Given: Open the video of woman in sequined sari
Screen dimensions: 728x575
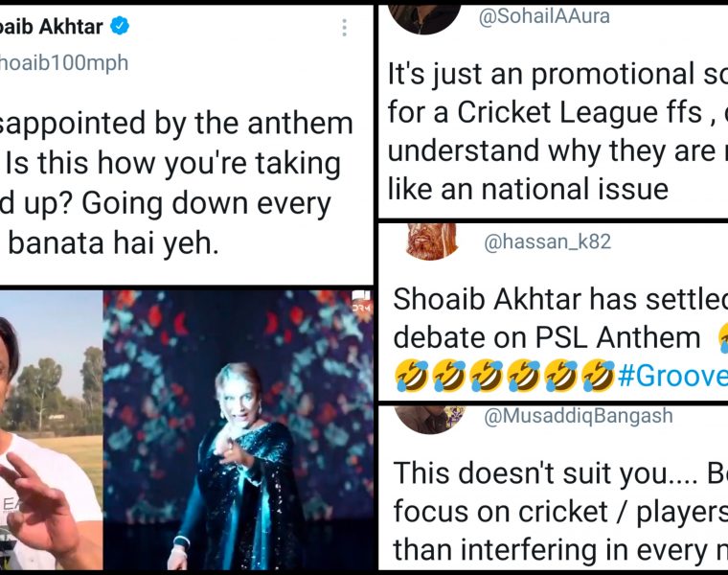Looking at the screenshot, I should (x=238, y=431).
